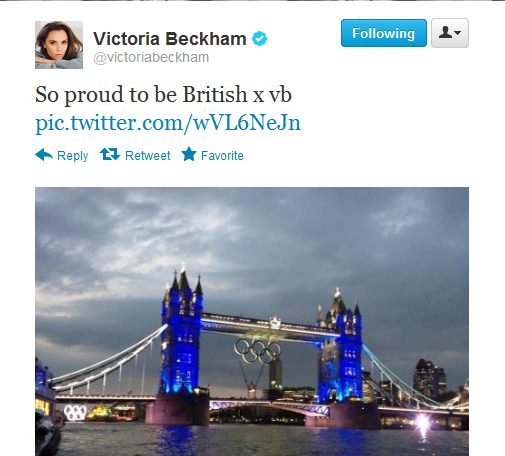The height and width of the screenshot is (456, 505).
Task: Click the Favorite star icon
Action: (189, 154)
